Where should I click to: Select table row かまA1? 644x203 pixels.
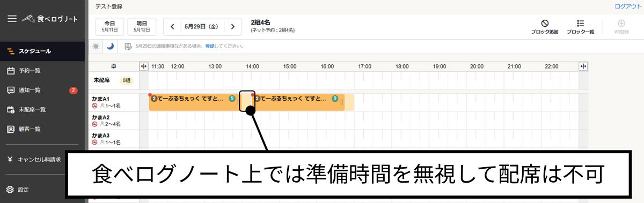click(x=114, y=102)
